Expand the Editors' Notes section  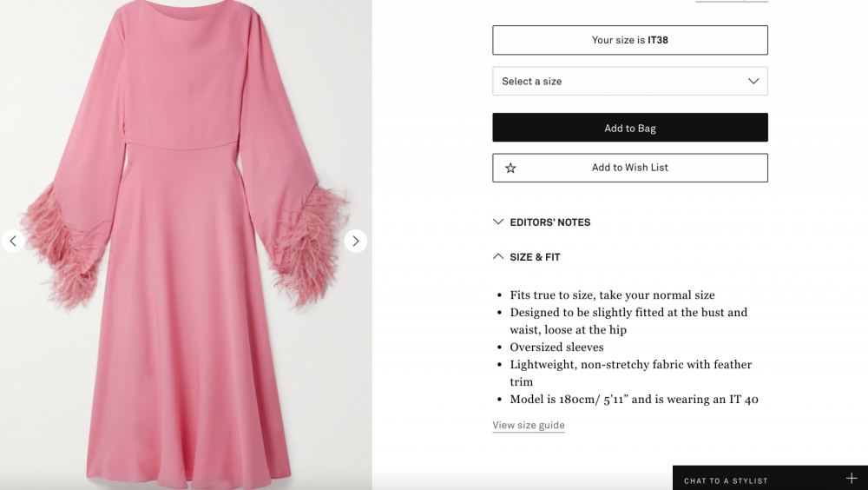tap(549, 222)
